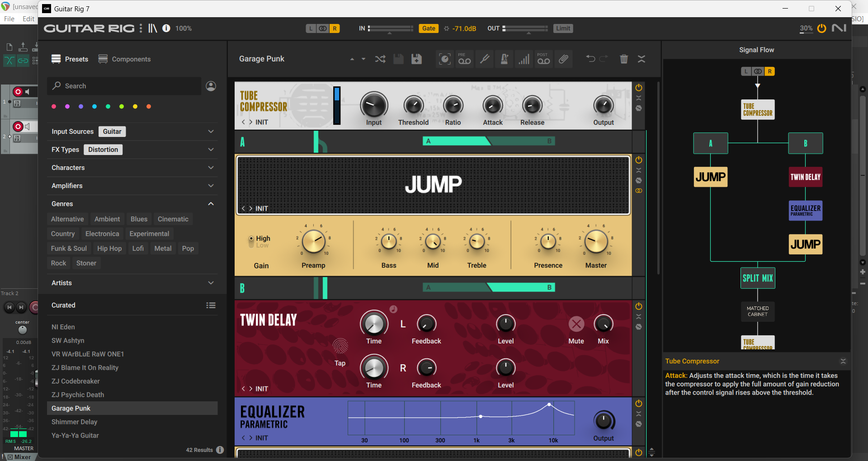Click the Guitar input source tag

(112, 132)
